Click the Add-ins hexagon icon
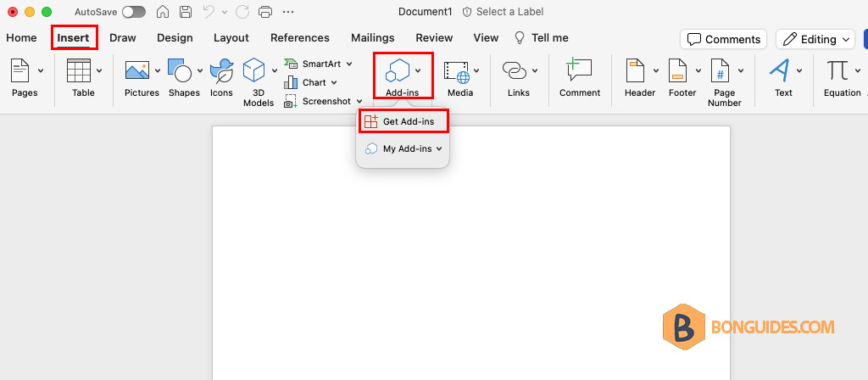Screen dimensions: 868x380 point(398,70)
